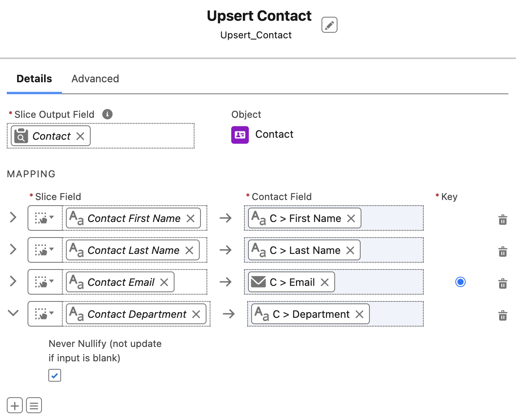This screenshot has width=516, height=420.
Task: Click the pencil edit icon beside Upsert Contact
Action: click(x=329, y=25)
